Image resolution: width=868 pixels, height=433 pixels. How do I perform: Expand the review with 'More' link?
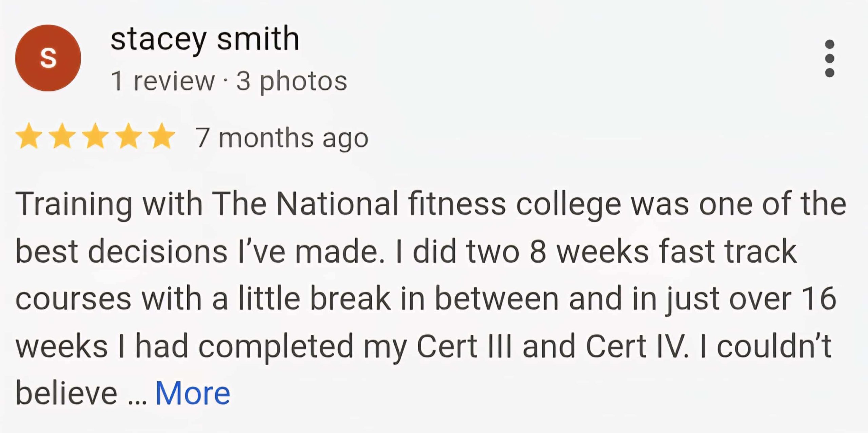point(193,393)
